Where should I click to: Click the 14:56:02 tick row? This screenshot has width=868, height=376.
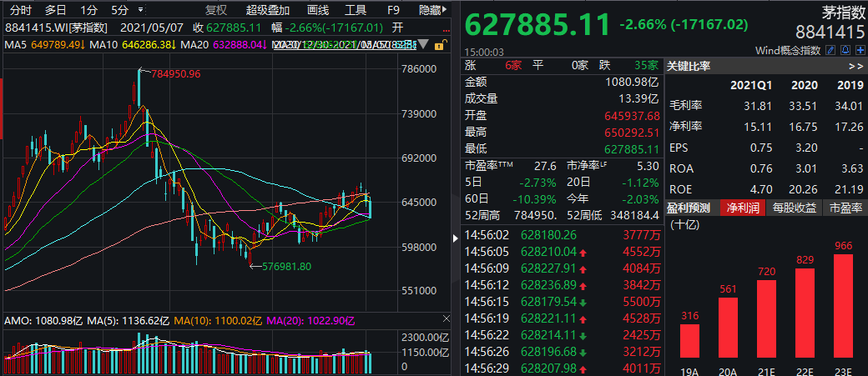tap(563, 234)
